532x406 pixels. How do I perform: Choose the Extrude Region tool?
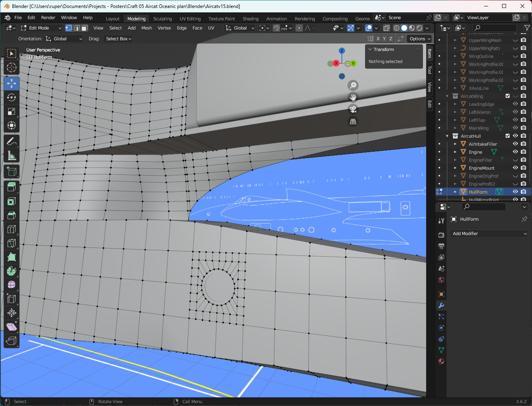(x=11, y=187)
